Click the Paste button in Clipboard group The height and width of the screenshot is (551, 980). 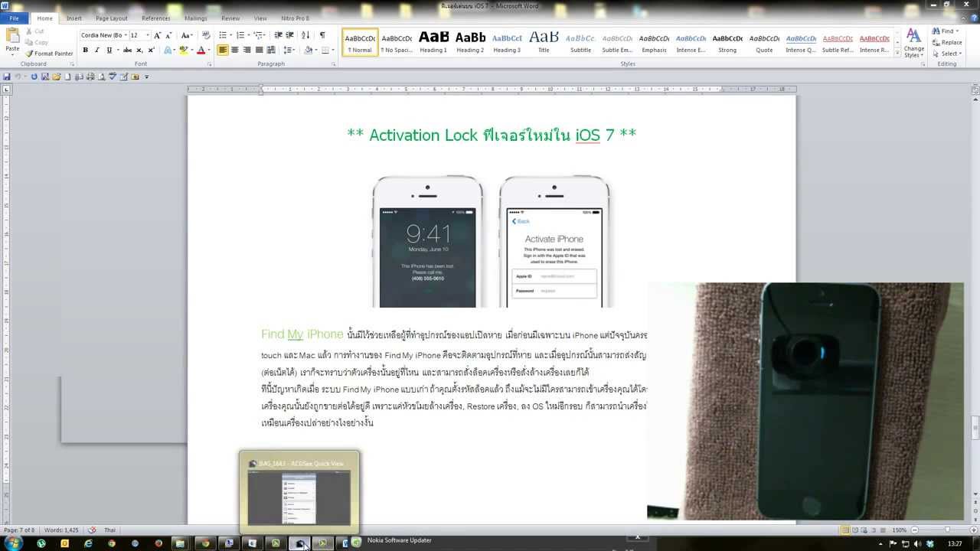(x=12, y=41)
